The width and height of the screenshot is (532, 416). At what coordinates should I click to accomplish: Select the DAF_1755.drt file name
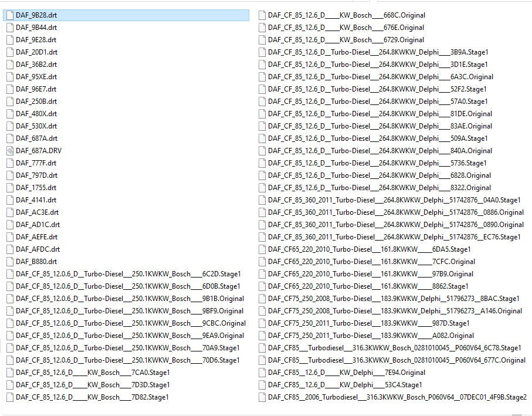point(36,188)
